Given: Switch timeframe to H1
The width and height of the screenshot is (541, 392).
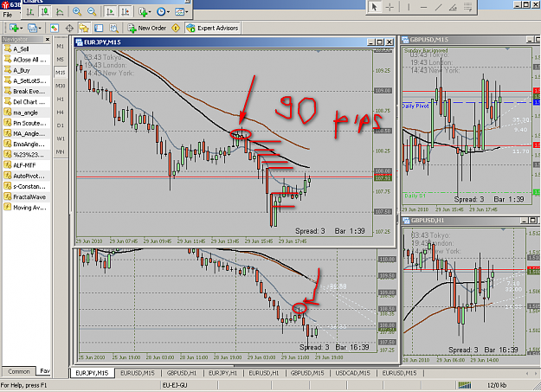Looking at the screenshot, I should coord(61,99).
